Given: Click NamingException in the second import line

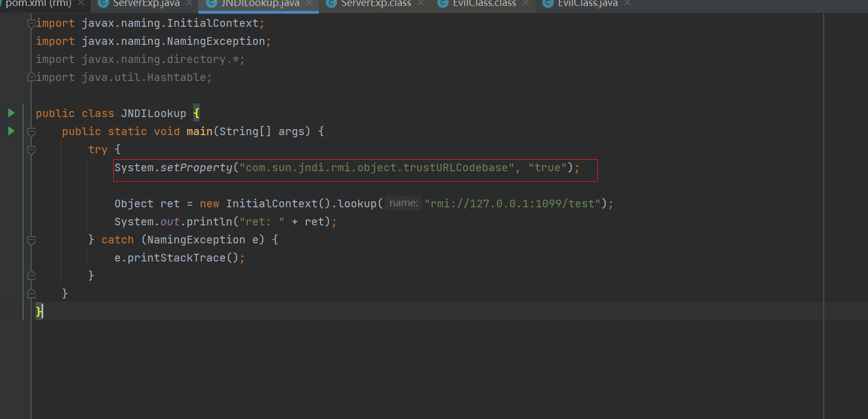Looking at the screenshot, I should (x=216, y=41).
